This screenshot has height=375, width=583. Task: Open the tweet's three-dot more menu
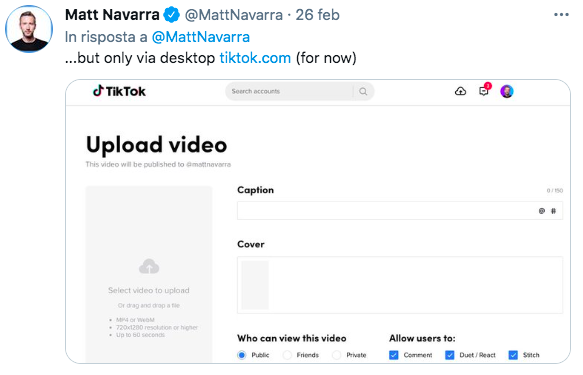561,14
